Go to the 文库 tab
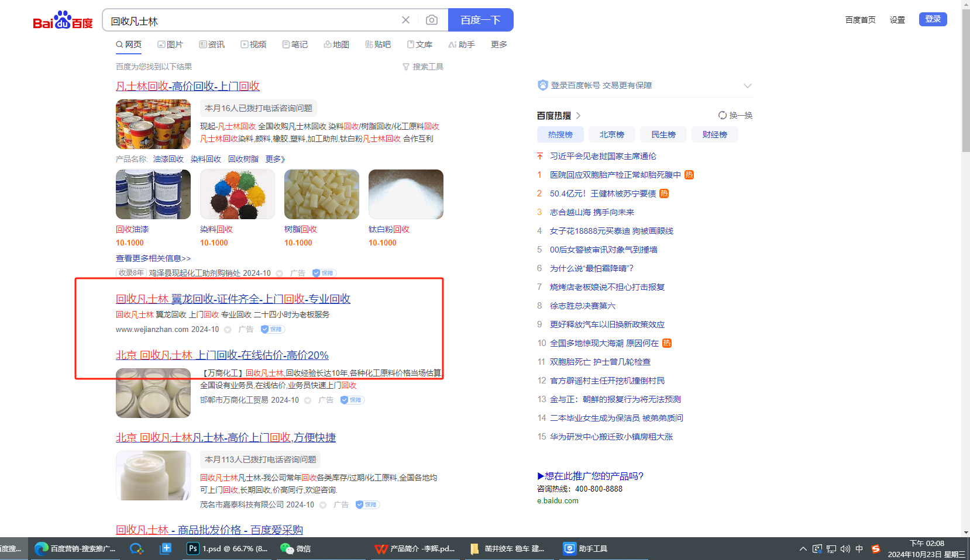This screenshot has width=970, height=560. pyautogui.click(x=419, y=44)
